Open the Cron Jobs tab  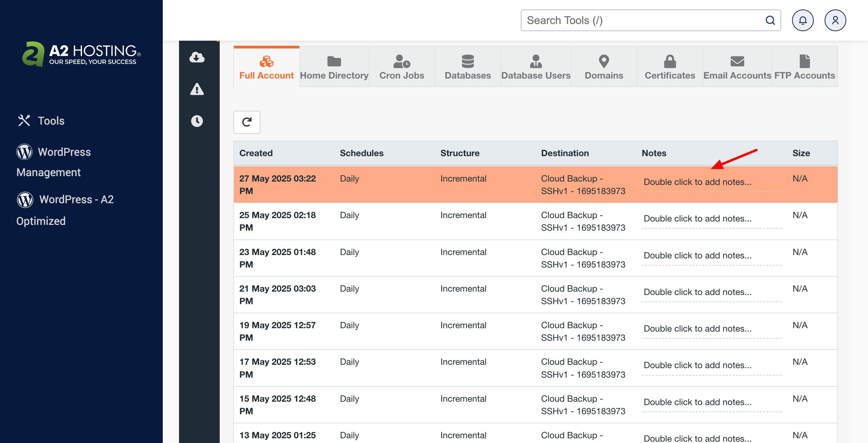401,67
